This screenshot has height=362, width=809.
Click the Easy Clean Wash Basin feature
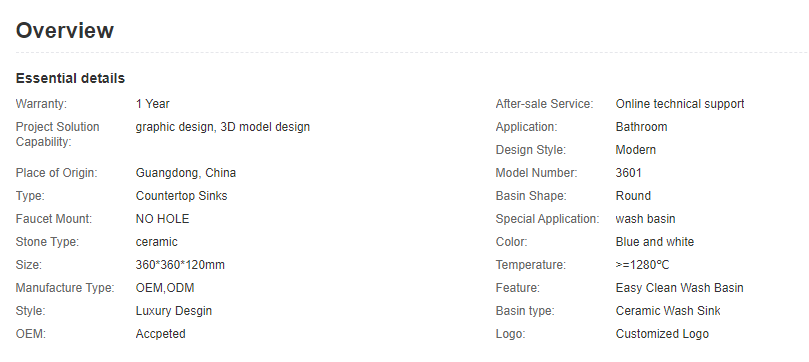click(x=679, y=288)
